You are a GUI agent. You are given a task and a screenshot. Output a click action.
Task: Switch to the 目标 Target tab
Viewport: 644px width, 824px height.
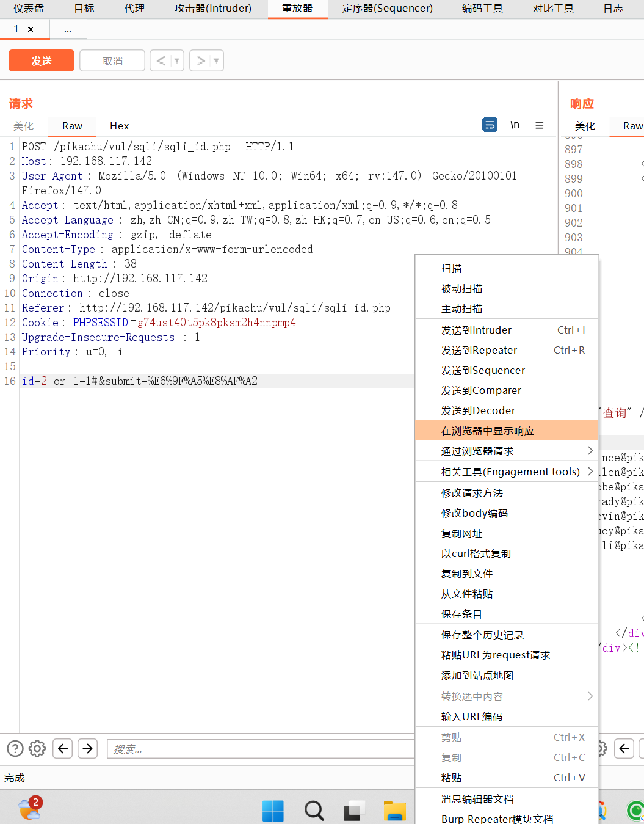(84, 8)
